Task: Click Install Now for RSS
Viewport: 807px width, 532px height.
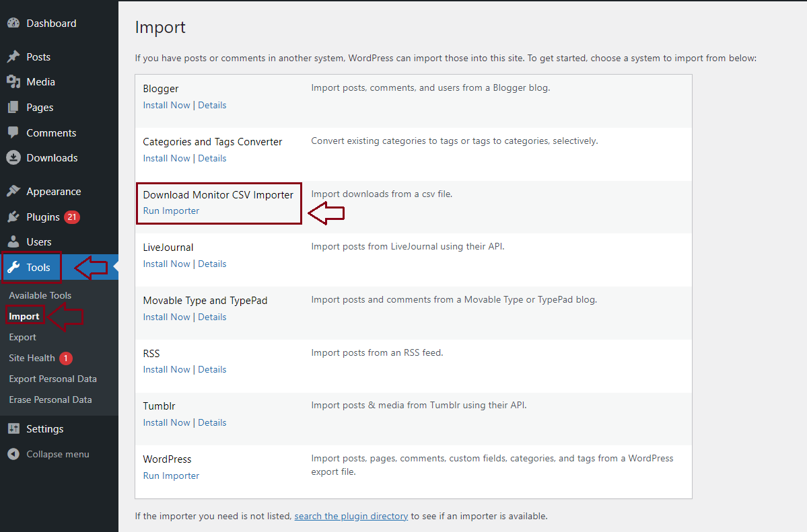Action: tap(167, 369)
